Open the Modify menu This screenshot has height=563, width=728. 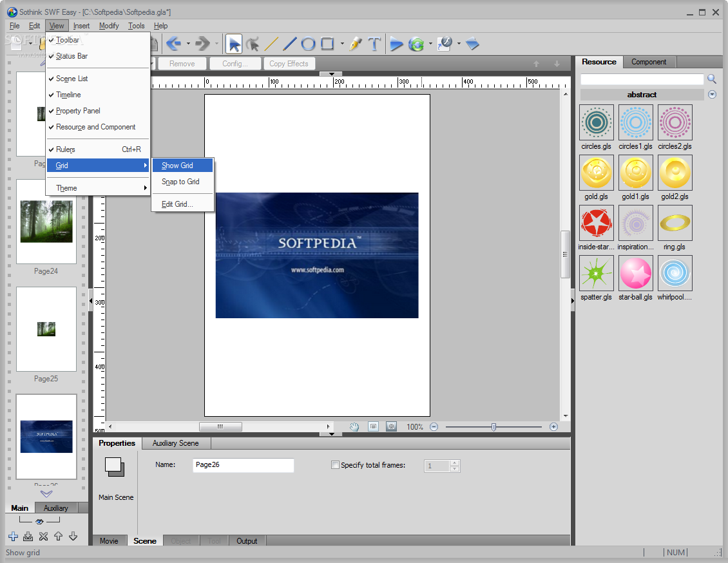point(109,26)
